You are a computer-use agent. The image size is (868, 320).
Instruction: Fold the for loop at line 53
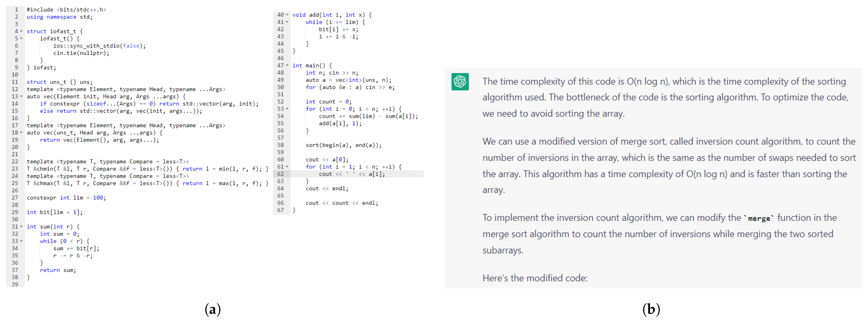pyautogui.click(x=287, y=109)
